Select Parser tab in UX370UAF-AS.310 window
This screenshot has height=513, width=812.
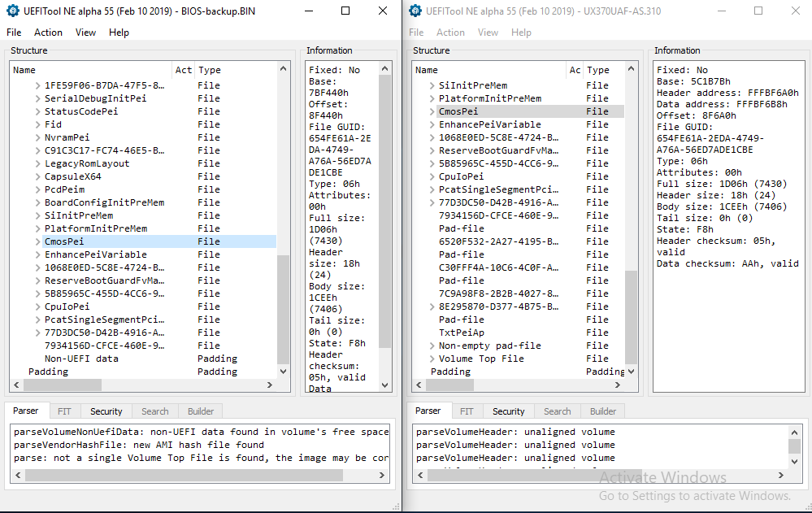tap(428, 411)
